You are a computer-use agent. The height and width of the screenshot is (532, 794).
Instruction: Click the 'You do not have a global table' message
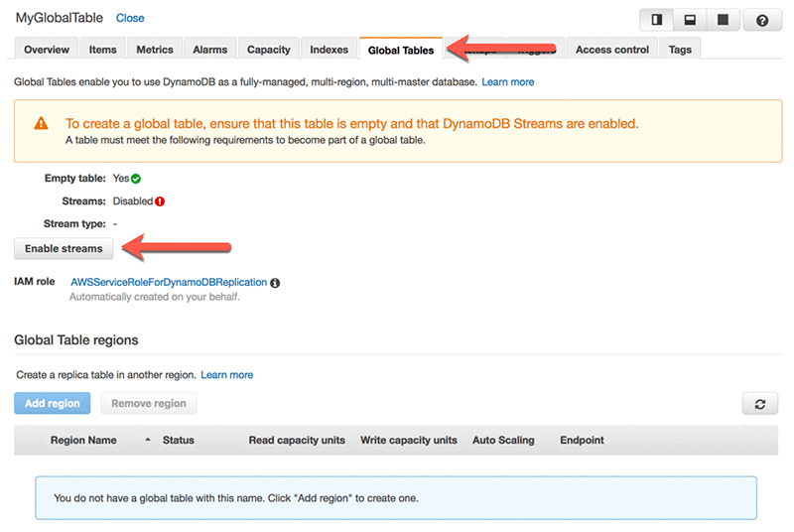(x=236, y=498)
